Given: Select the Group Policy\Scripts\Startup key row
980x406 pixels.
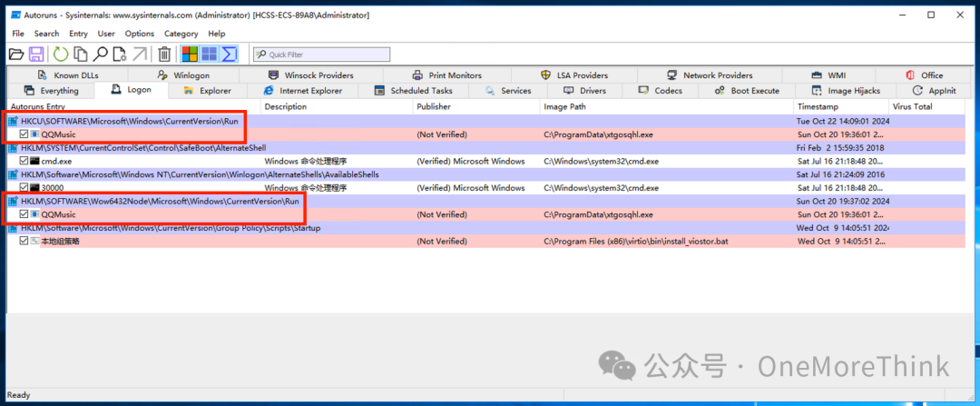Looking at the screenshot, I should (486, 228).
